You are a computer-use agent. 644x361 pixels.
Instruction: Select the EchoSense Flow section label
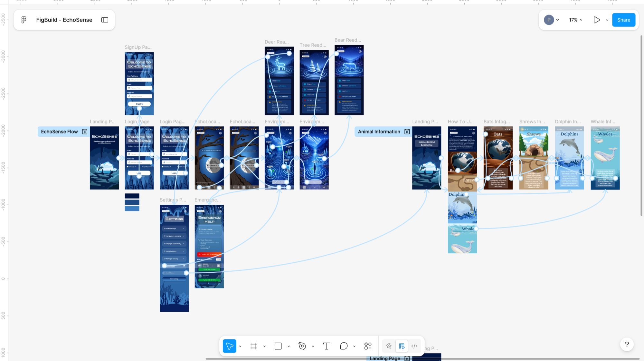(x=59, y=132)
